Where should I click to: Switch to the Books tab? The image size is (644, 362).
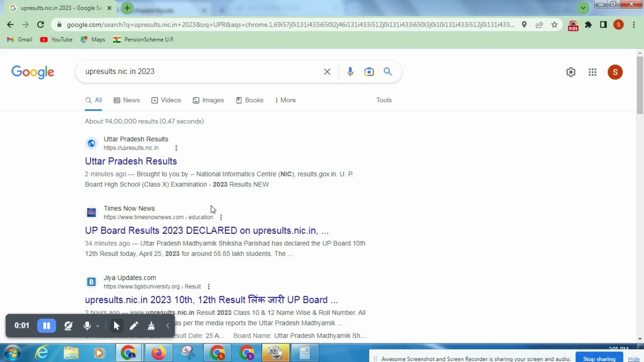250,100
